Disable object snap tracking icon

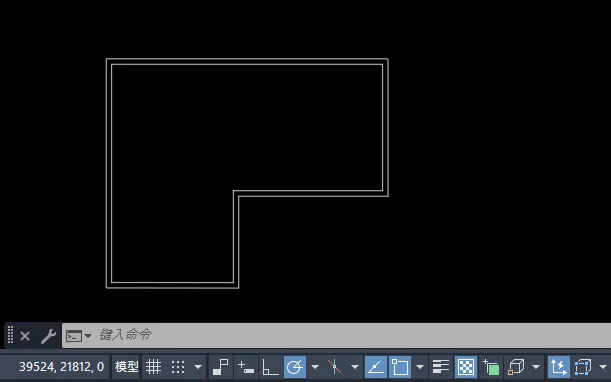(x=376, y=367)
